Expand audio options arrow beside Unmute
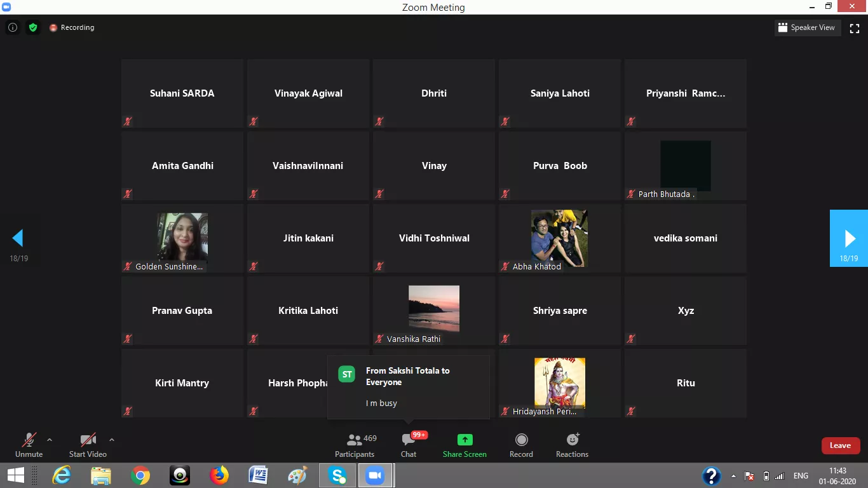Viewport: 868px width, 488px height. click(50, 440)
